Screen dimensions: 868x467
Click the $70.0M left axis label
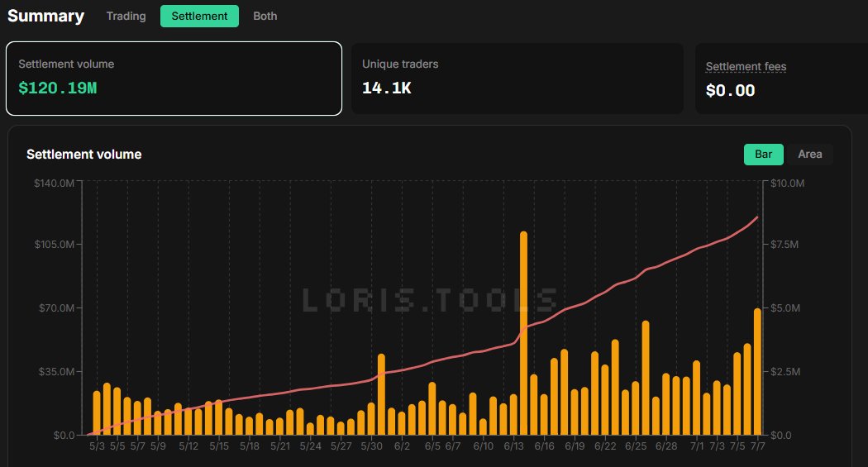click(56, 307)
